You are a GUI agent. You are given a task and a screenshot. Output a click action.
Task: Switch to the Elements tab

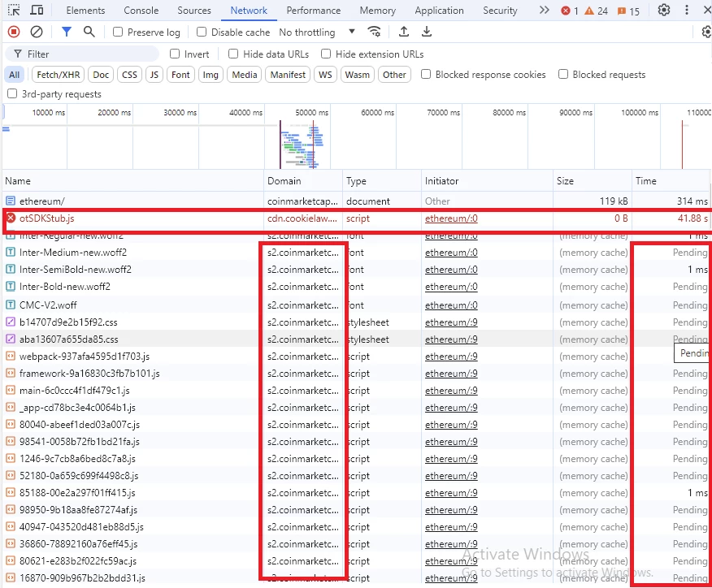[x=85, y=10]
